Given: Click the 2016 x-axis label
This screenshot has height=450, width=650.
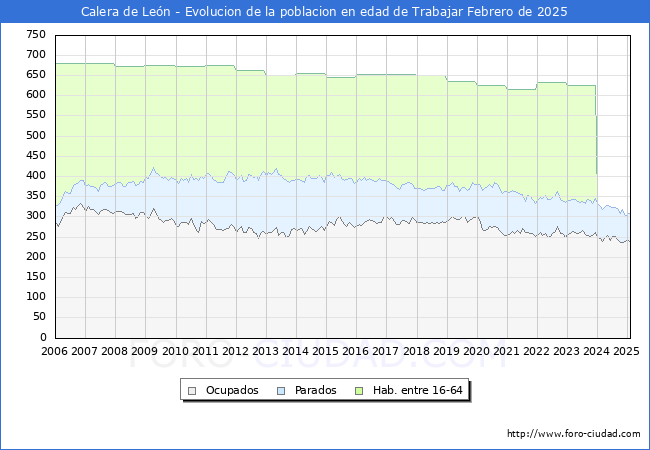Looking at the screenshot, I should pos(355,351).
